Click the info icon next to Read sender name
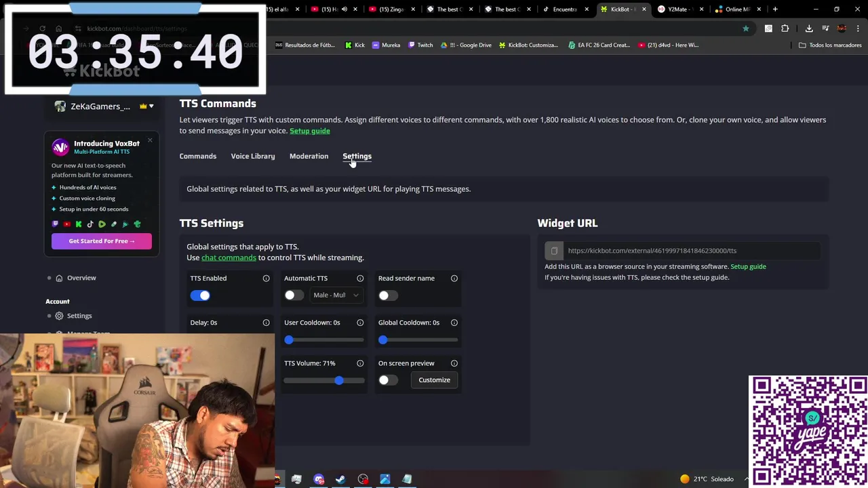868x488 pixels. 454,279
